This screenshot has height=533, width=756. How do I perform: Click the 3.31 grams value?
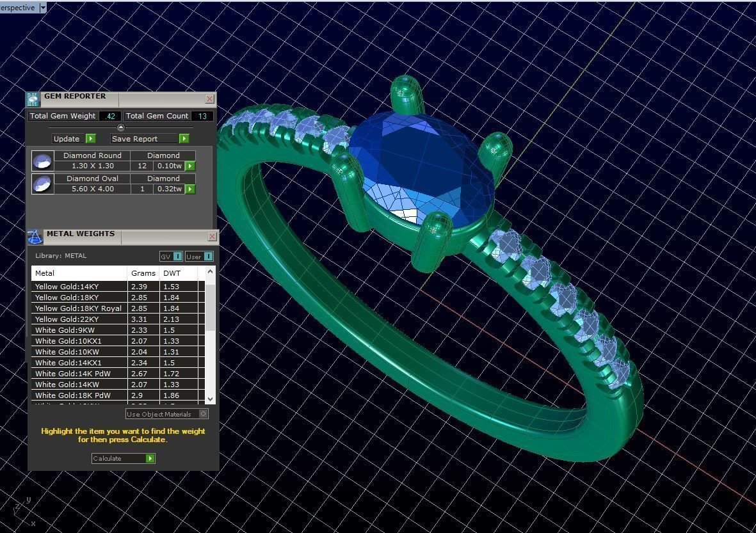coord(139,319)
